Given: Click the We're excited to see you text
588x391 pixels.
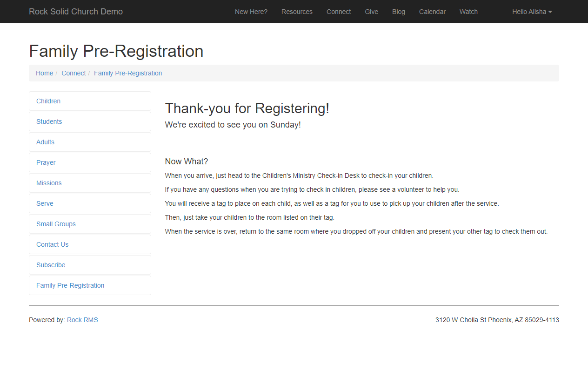Looking at the screenshot, I should pos(233,125).
